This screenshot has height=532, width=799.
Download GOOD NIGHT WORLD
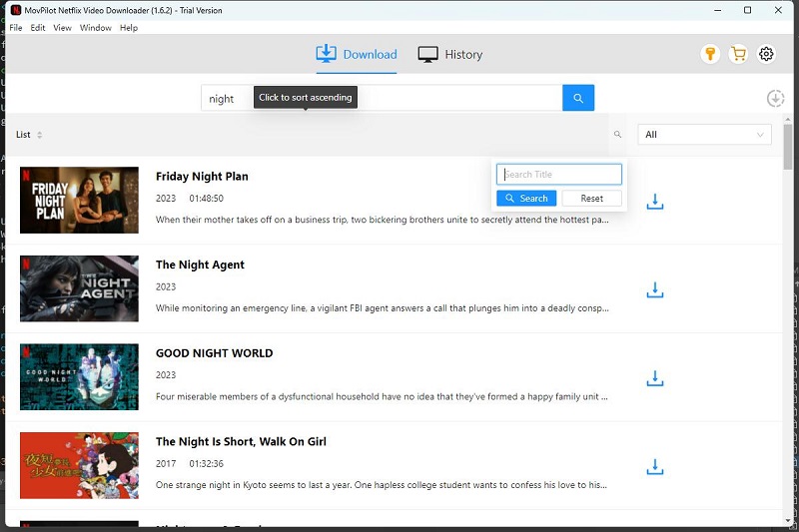click(x=655, y=378)
